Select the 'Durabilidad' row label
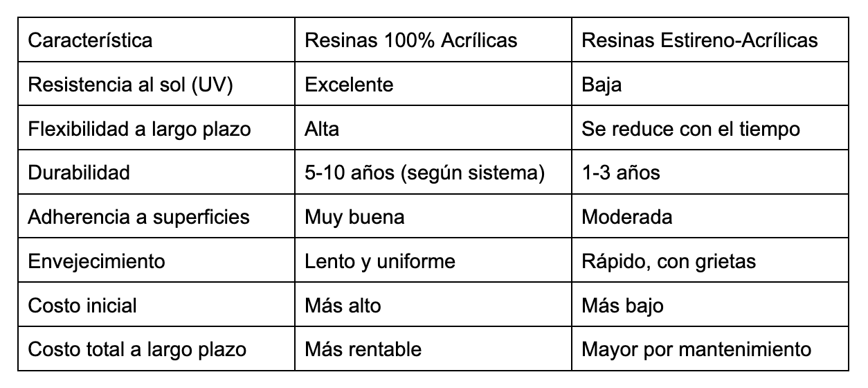Image resolution: width=868 pixels, height=388 pixels. tap(156, 172)
